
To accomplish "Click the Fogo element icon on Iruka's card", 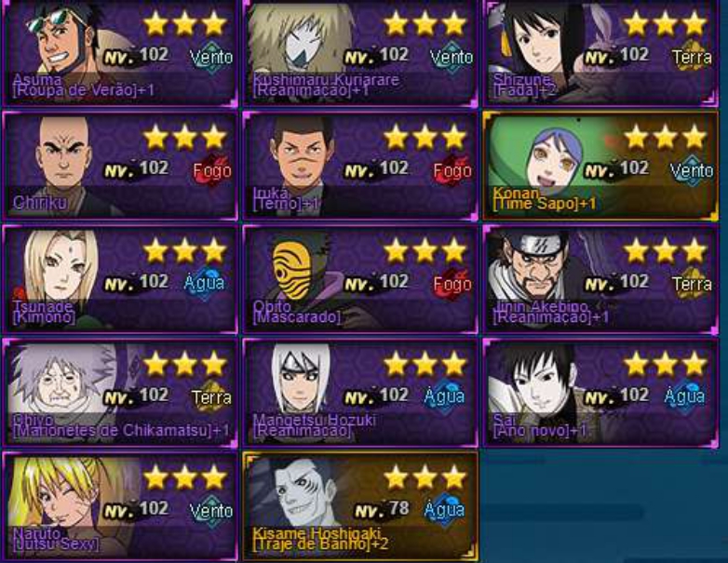I will coord(452,171).
